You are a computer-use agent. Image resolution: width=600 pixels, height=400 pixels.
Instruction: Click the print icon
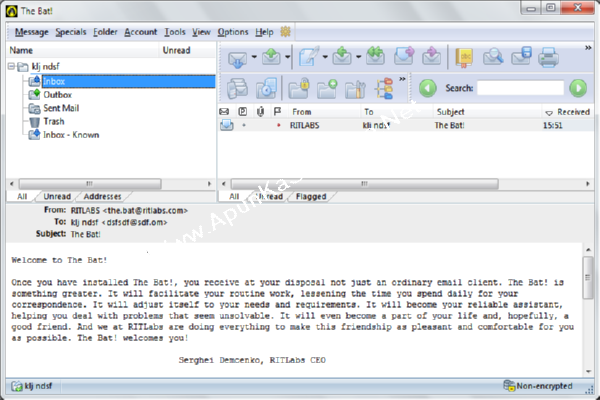pyautogui.click(x=549, y=57)
